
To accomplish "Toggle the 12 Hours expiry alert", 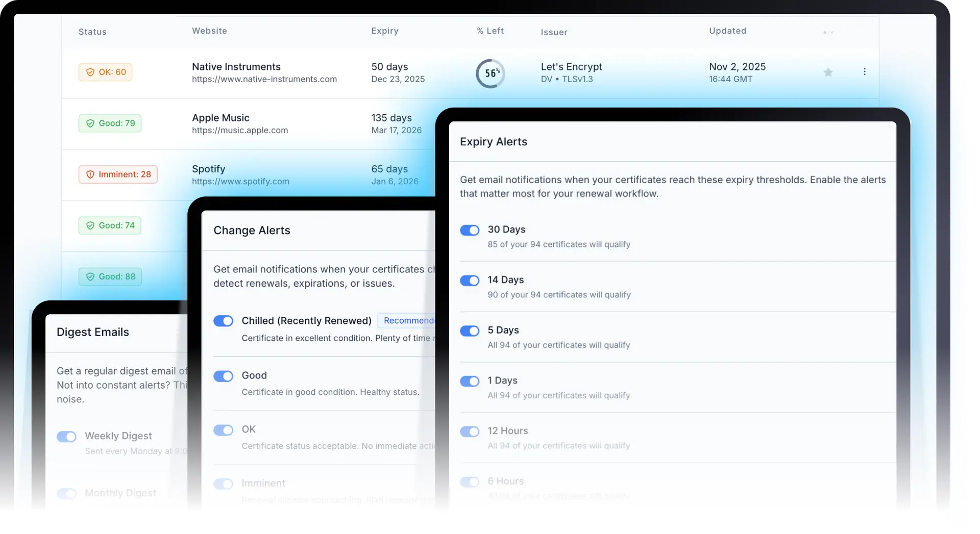I will 470,432.
